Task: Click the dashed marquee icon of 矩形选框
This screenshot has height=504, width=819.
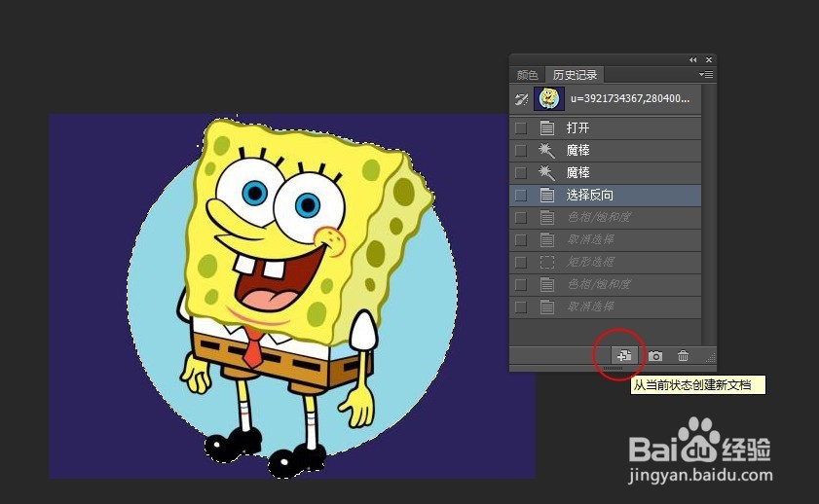Action: click(x=547, y=262)
